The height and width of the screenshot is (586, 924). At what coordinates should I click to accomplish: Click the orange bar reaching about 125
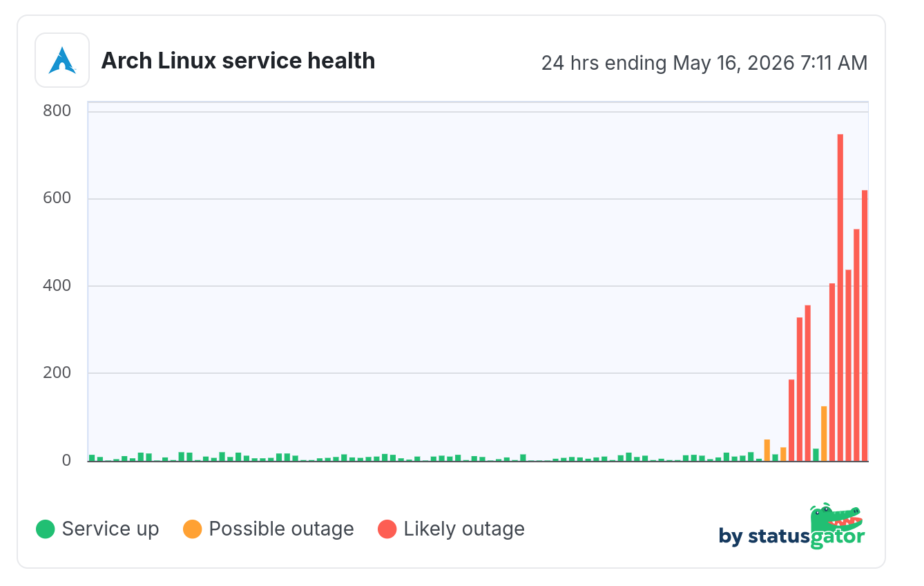[824, 434]
